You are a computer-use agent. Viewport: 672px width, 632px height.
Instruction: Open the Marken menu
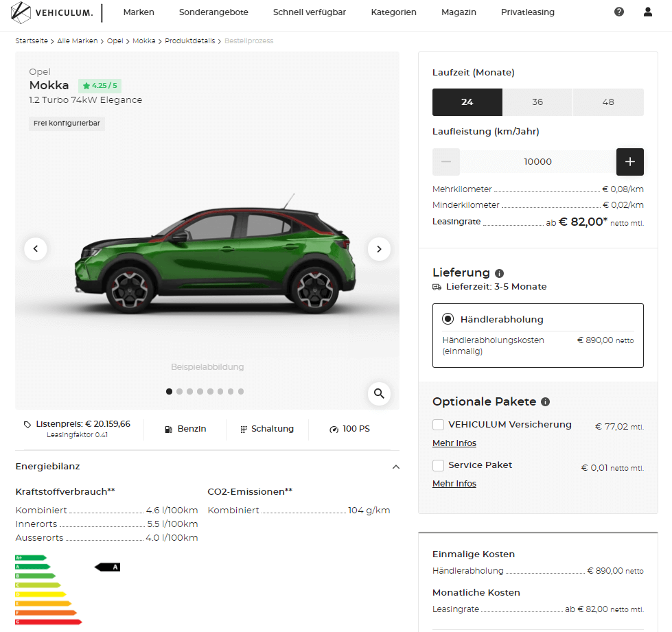point(139,12)
